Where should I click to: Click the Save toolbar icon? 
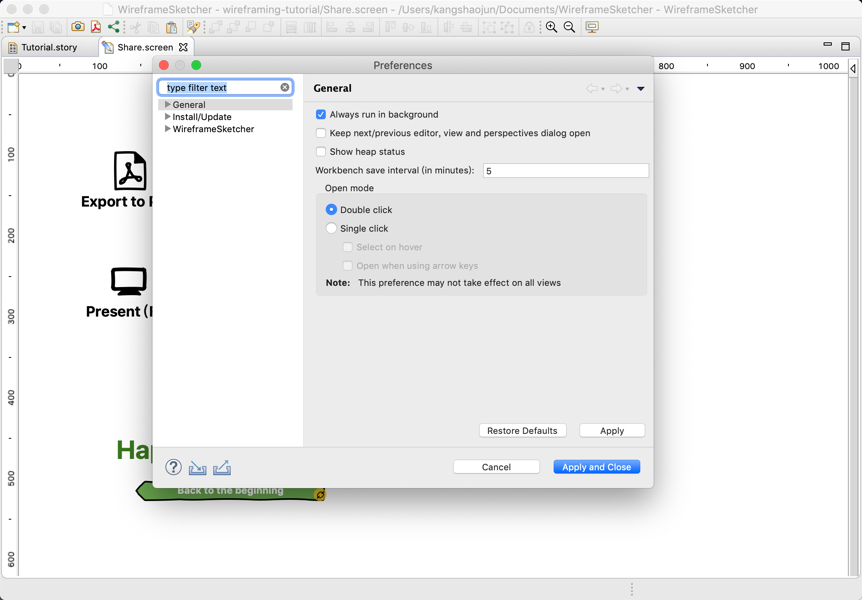tap(37, 27)
